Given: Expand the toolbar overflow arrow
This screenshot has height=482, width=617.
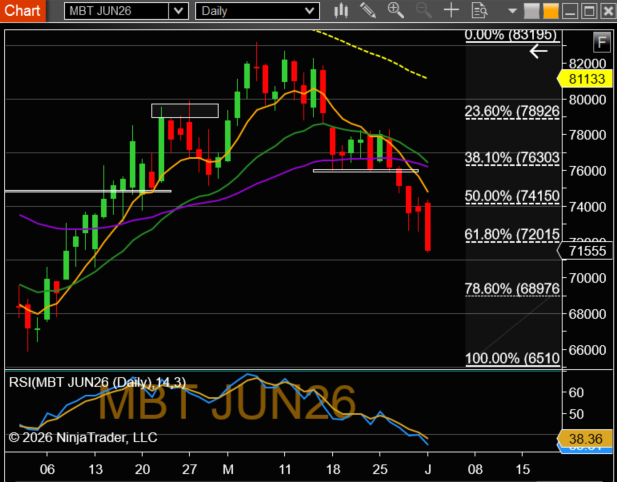Looking at the screenshot, I should click(512, 11).
